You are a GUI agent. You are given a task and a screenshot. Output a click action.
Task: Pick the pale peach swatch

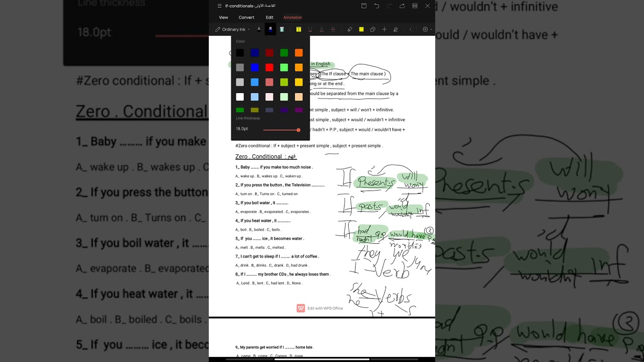[298, 97]
